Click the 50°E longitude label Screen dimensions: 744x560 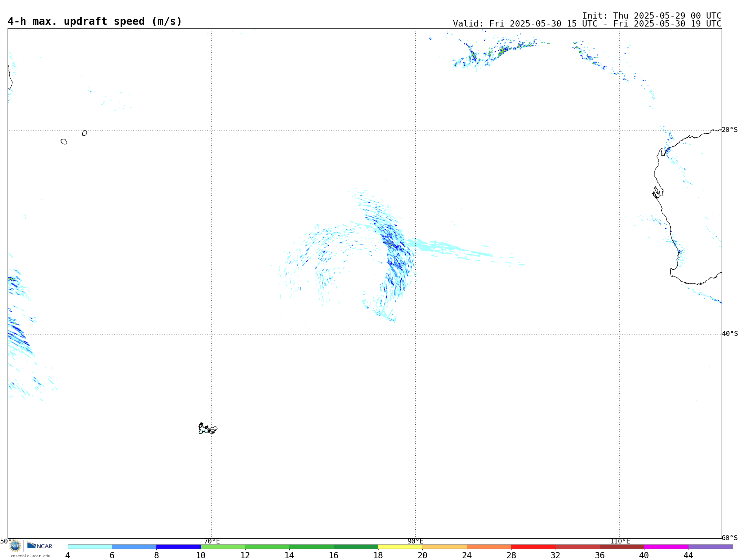8,541
